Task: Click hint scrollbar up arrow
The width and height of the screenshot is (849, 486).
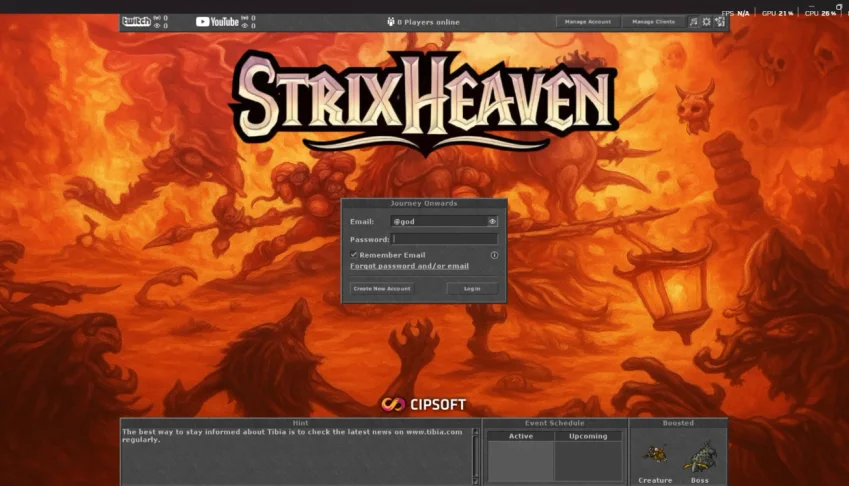Action: point(475,432)
